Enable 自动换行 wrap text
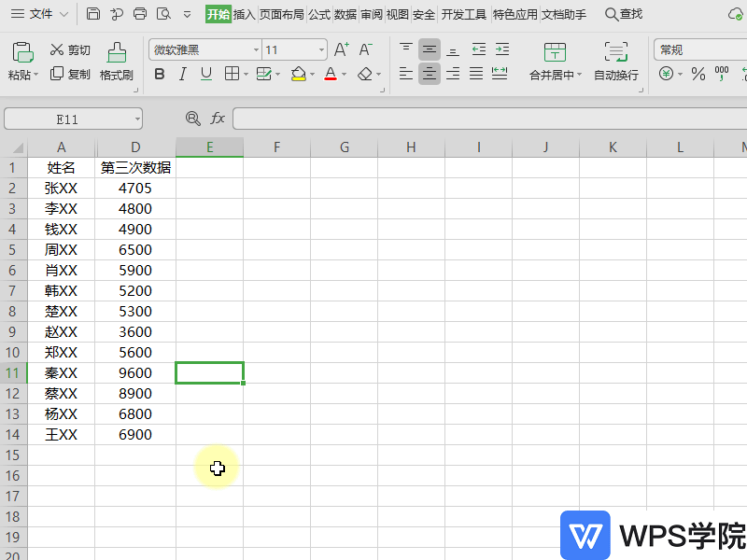This screenshot has width=747, height=560. (615, 56)
